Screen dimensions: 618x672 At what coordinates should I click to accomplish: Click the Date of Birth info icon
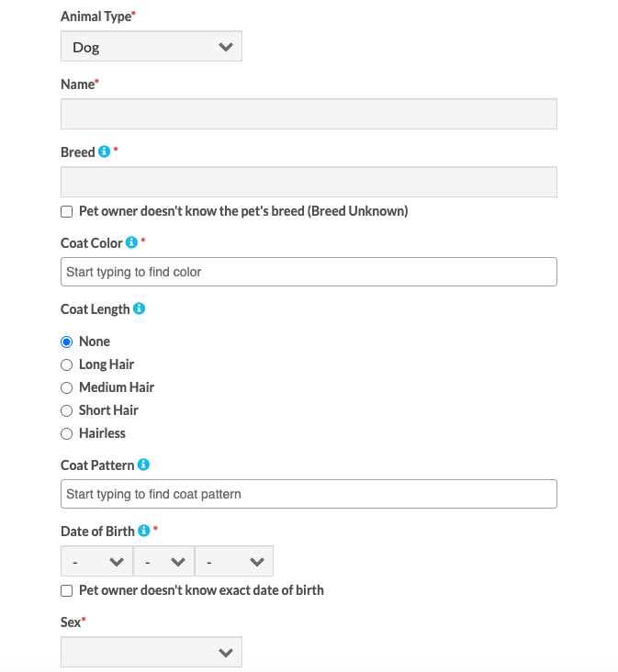coord(144,531)
